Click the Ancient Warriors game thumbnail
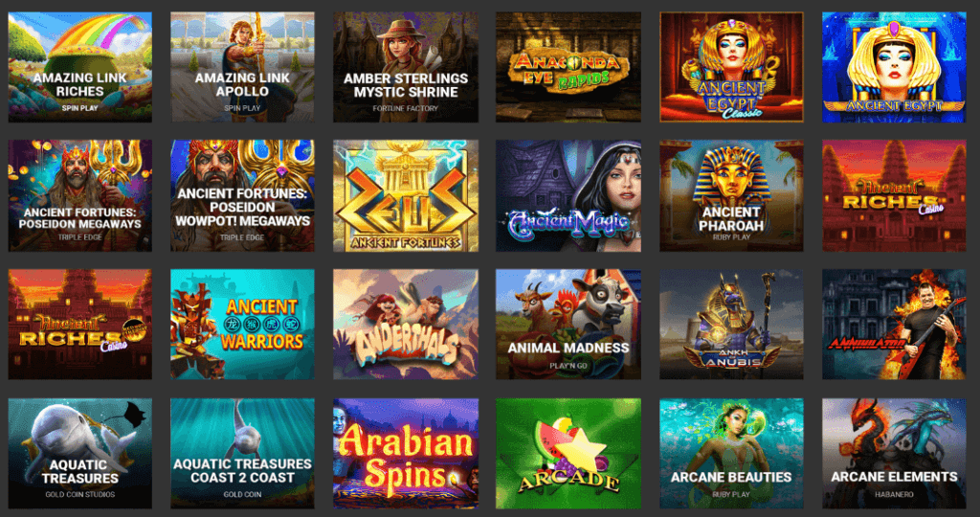The width and height of the screenshot is (980, 517). (x=242, y=325)
